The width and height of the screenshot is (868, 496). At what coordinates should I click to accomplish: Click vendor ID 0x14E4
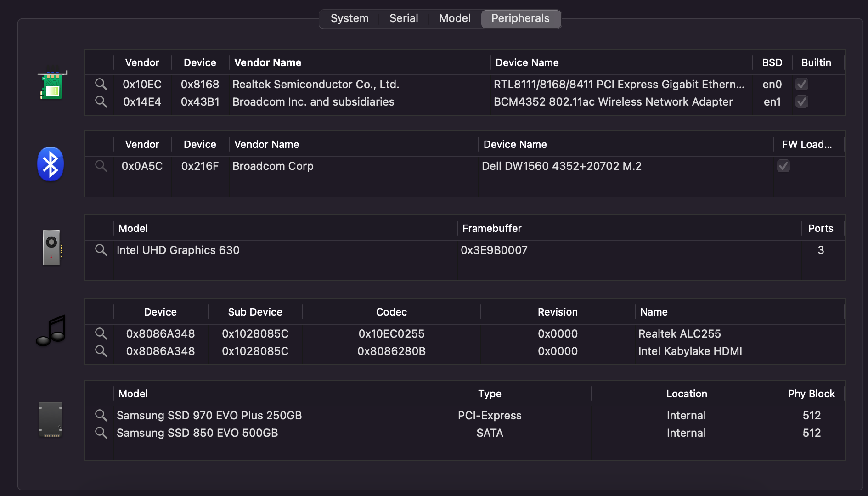142,101
